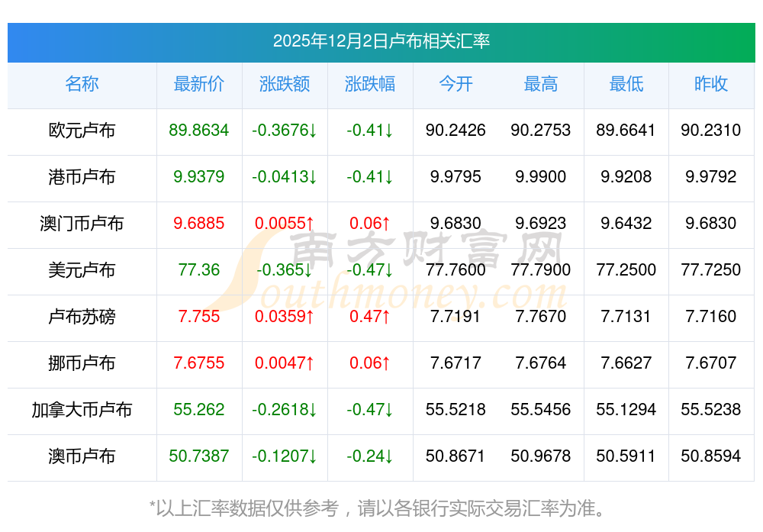The image size is (763, 532).
Task: Select opening price 7.6717
Action: point(456,363)
